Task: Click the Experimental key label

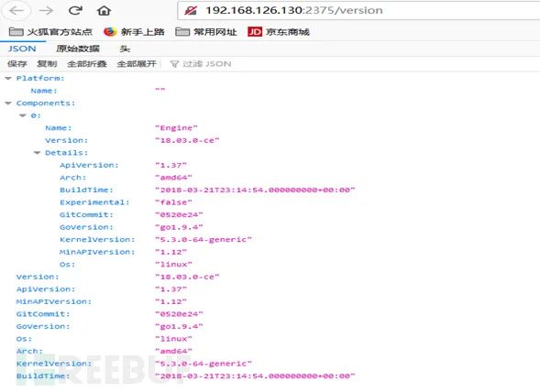Action: click(x=94, y=202)
